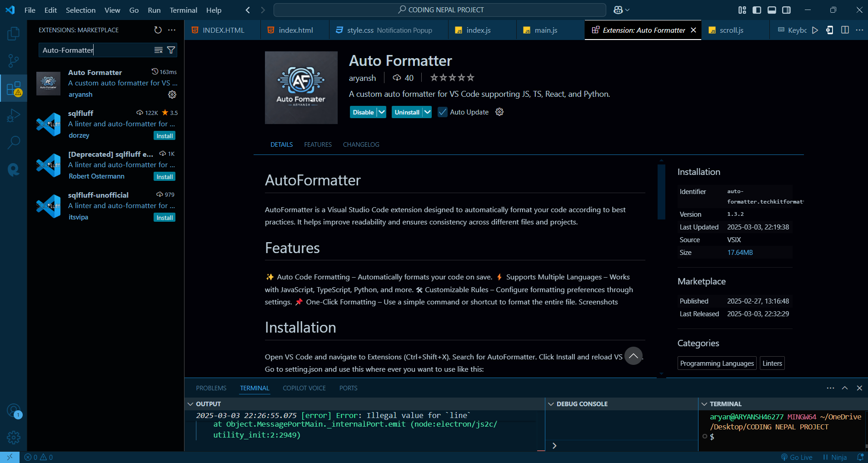Image resolution: width=868 pixels, height=463 pixels.
Task: Open Uninstall button dropdown arrow
Action: point(427,112)
